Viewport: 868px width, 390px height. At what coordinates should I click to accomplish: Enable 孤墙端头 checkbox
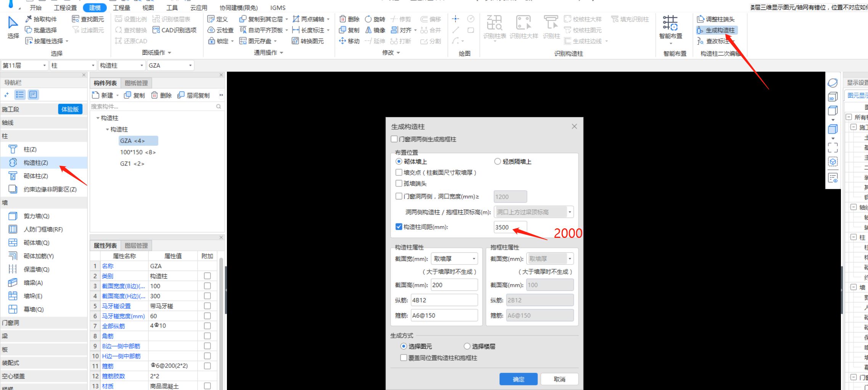[399, 183]
